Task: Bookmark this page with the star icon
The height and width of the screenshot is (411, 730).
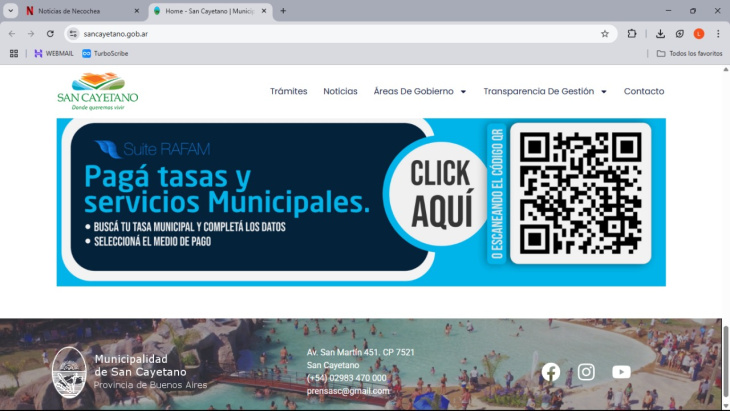Action: 605,34
